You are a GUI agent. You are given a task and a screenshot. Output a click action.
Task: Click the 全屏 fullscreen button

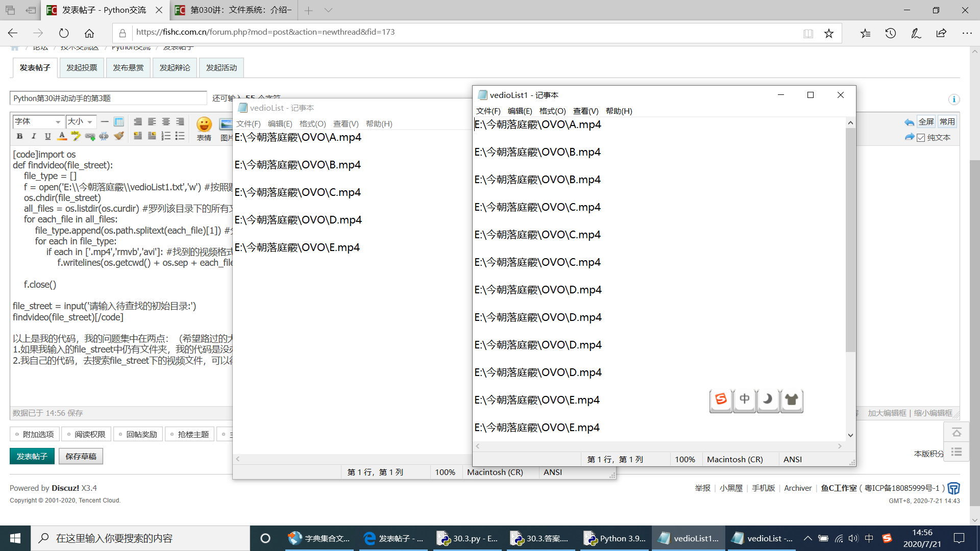[x=926, y=122]
